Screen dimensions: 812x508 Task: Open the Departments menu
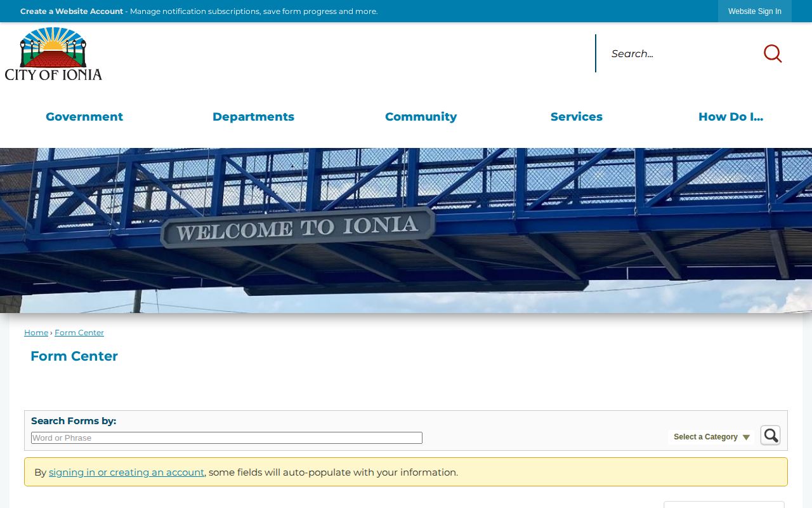[253, 117]
